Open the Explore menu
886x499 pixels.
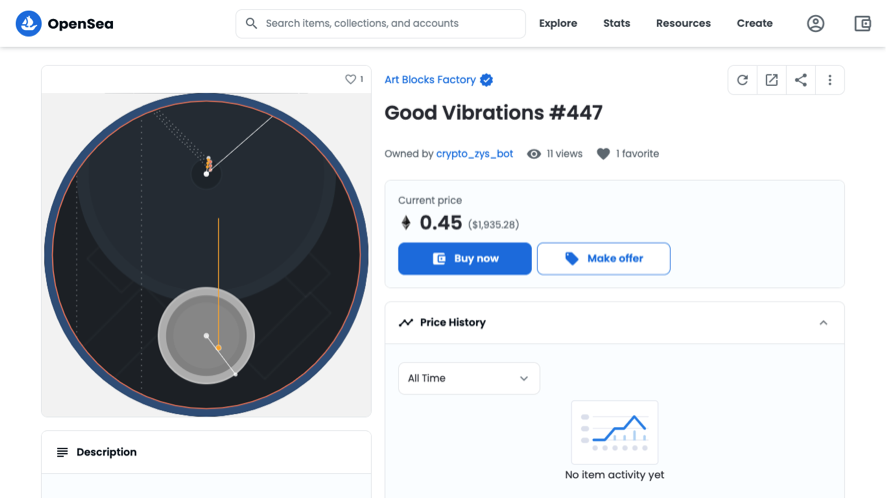pyautogui.click(x=558, y=24)
